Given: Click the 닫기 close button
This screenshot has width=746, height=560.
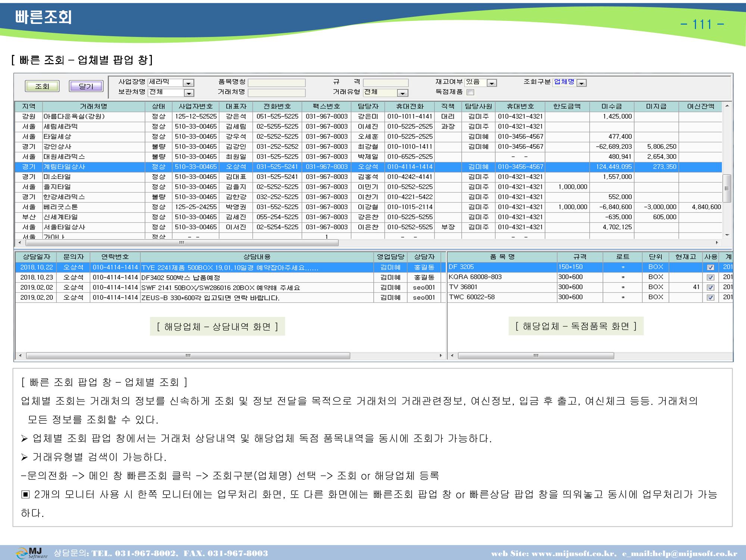Looking at the screenshot, I should coord(86,86).
